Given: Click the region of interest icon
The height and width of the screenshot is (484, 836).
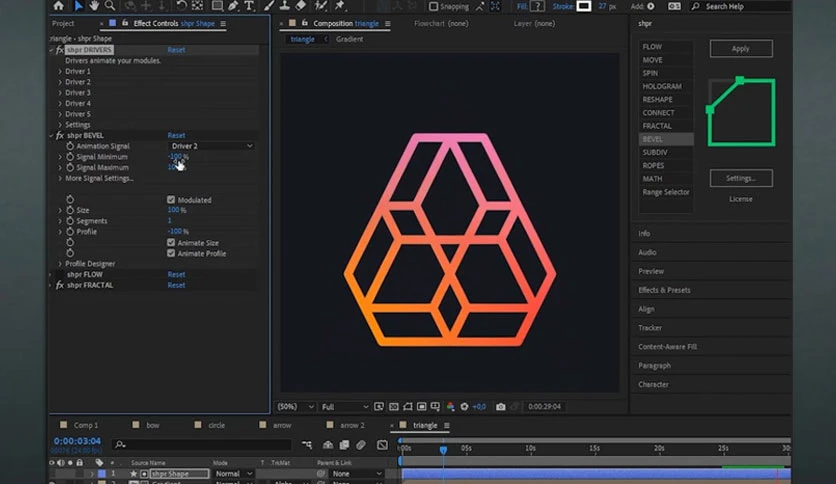Looking at the screenshot, I should 421,407.
